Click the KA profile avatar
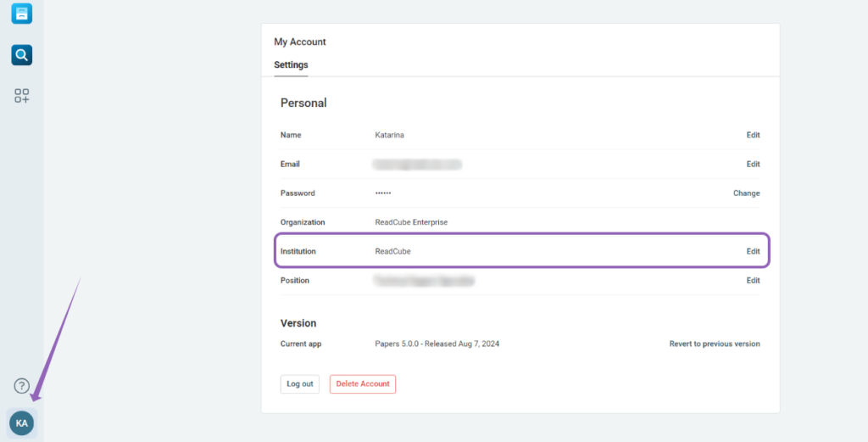 coord(22,422)
